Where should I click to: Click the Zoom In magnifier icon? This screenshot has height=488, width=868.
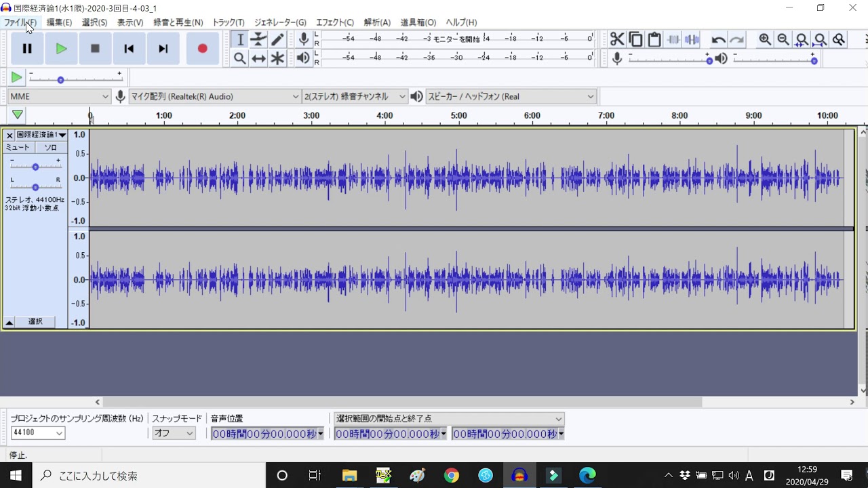pyautogui.click(x=765, y=39)
